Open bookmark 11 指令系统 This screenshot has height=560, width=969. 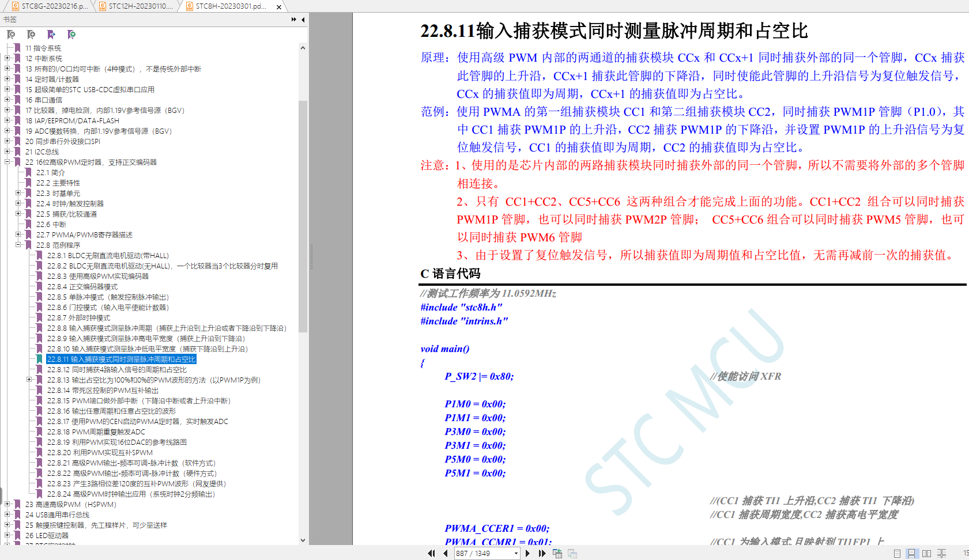click(43, 48)
